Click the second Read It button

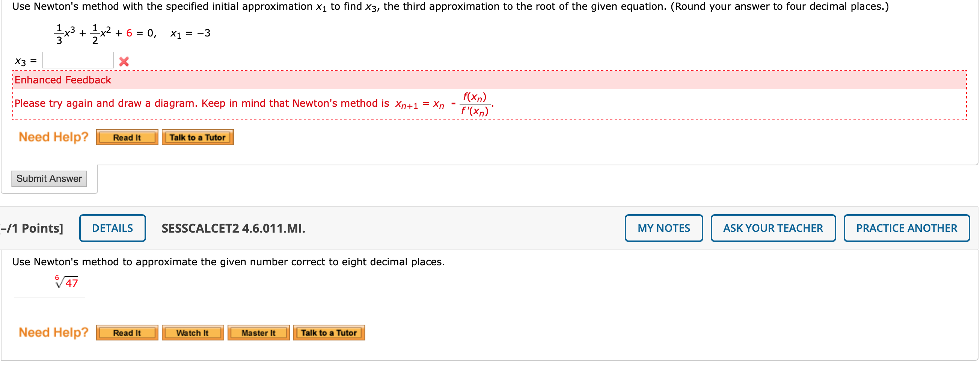pyautogui.click(x=127, y=332)
